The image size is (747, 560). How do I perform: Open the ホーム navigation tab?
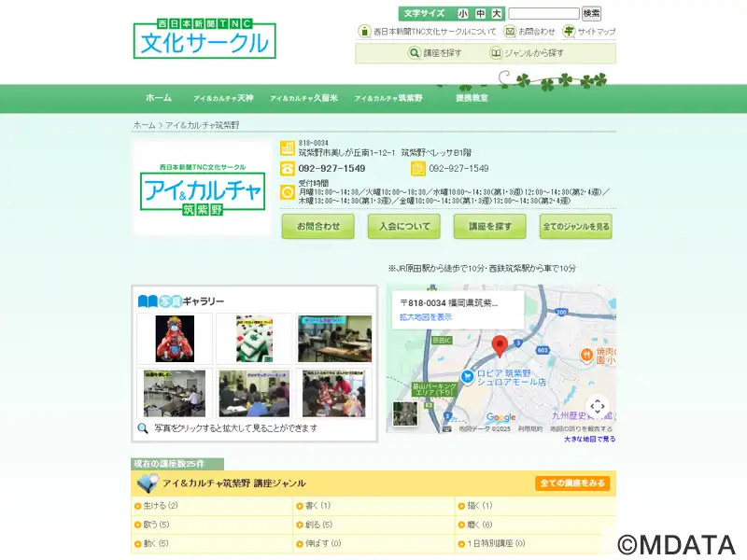point(159,98)
